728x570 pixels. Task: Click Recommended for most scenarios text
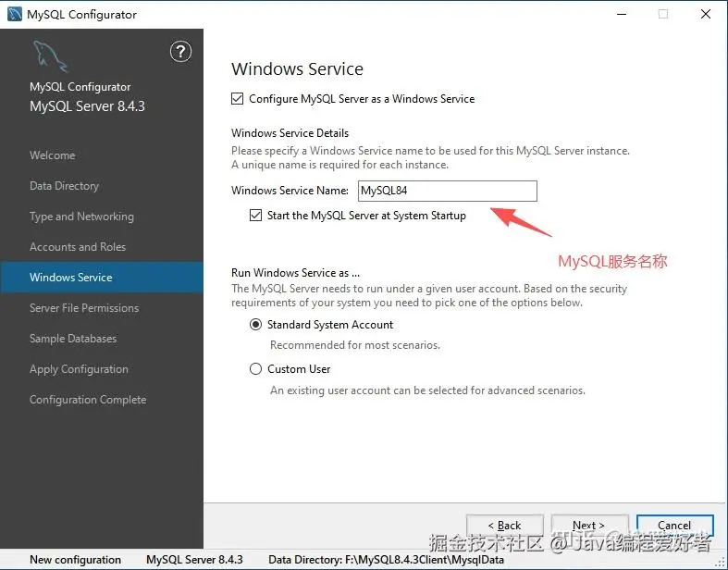[355, 345]
